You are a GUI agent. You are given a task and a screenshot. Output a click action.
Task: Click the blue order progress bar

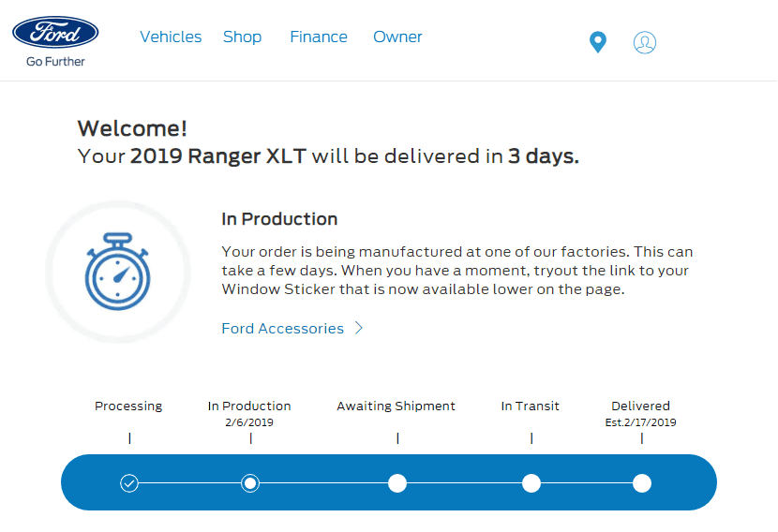(x=389, y=482)
